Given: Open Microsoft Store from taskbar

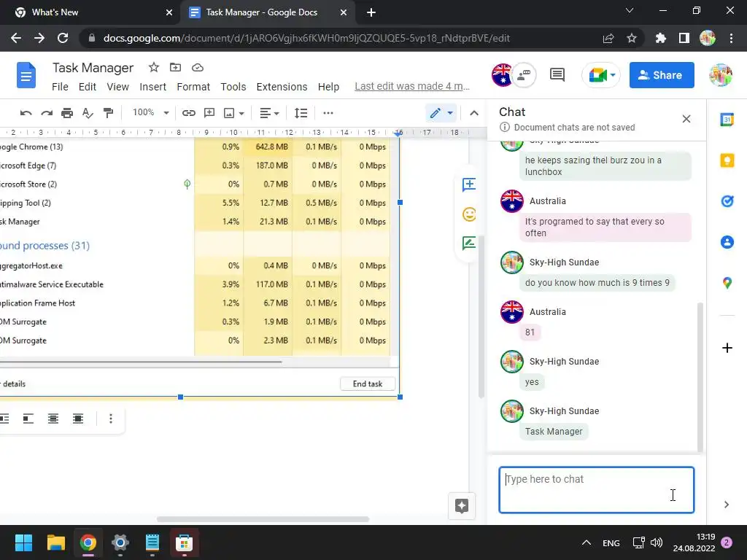Looking at the screenshot, I should tap(184, 542).
